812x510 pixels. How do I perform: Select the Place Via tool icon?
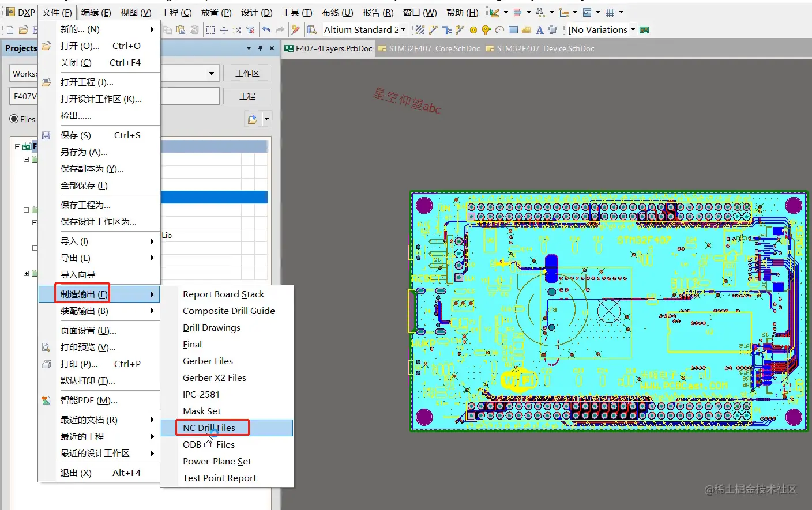(x=486, y=30)
